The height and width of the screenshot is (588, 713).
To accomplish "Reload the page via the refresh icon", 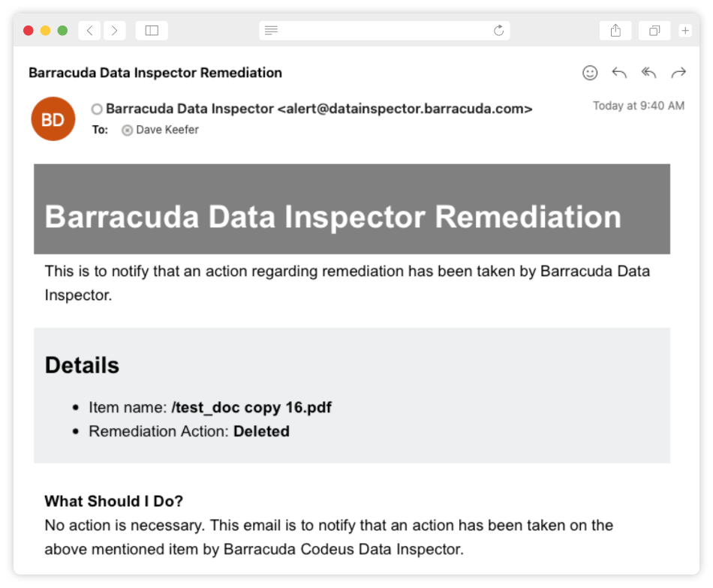I will 498,30.
